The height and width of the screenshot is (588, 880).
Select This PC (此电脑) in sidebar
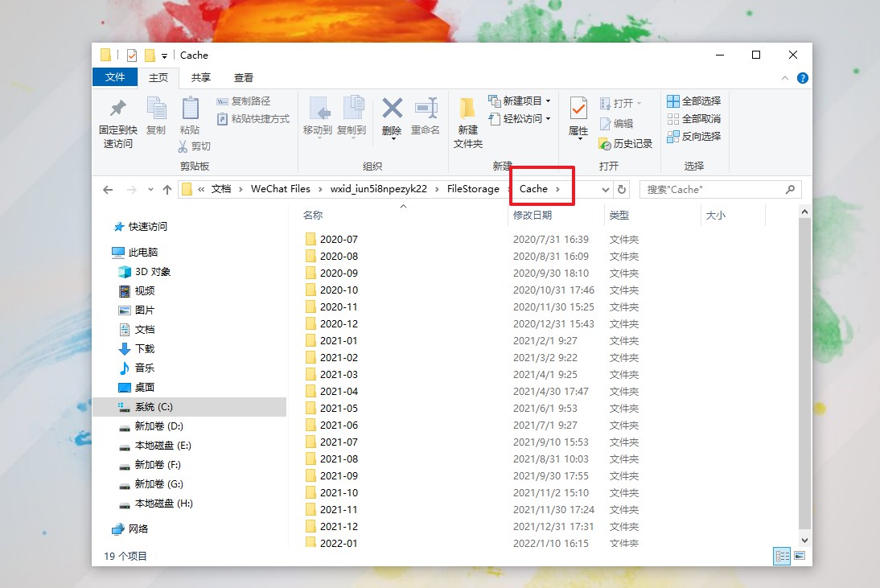click(x=135, y=253)
